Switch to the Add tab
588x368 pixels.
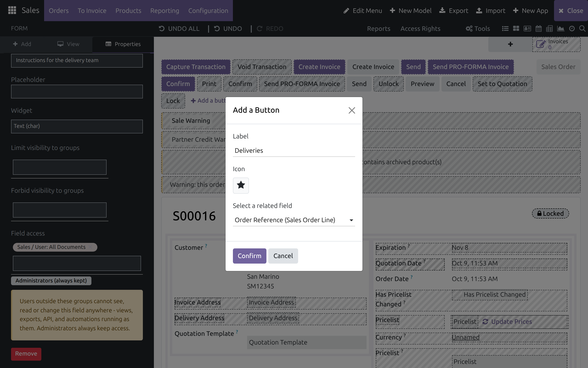[x=22, y=44]
